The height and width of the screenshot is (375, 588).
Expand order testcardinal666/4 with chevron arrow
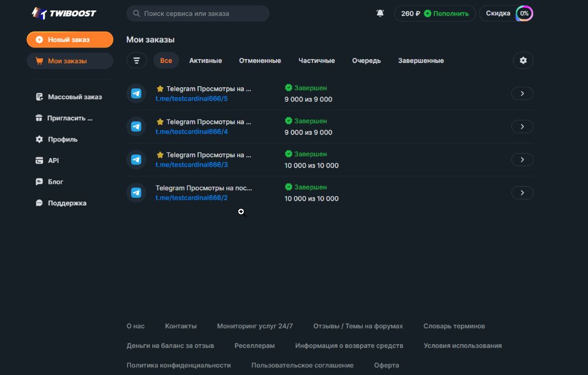point(522,126)
